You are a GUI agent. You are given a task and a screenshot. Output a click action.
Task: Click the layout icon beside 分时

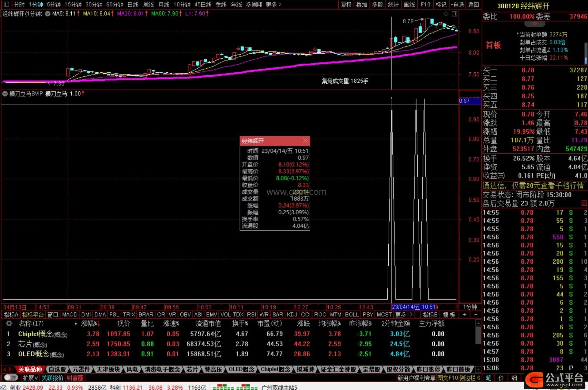(x=6, y=4)
